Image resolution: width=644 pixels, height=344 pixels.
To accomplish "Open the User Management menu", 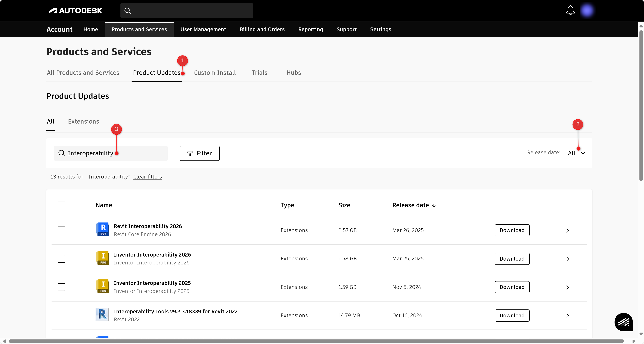I will tap(203, 29).
